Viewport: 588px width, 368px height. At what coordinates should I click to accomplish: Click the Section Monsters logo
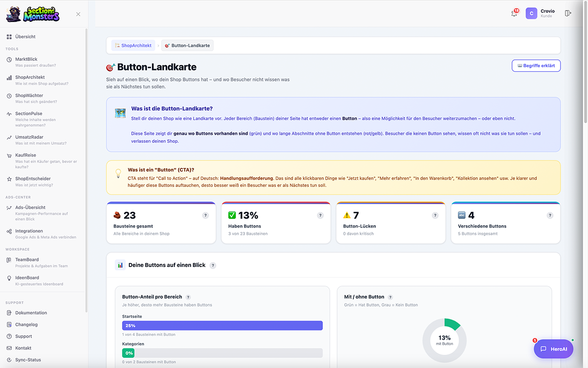pyautogui.click(x=33, y=13)
